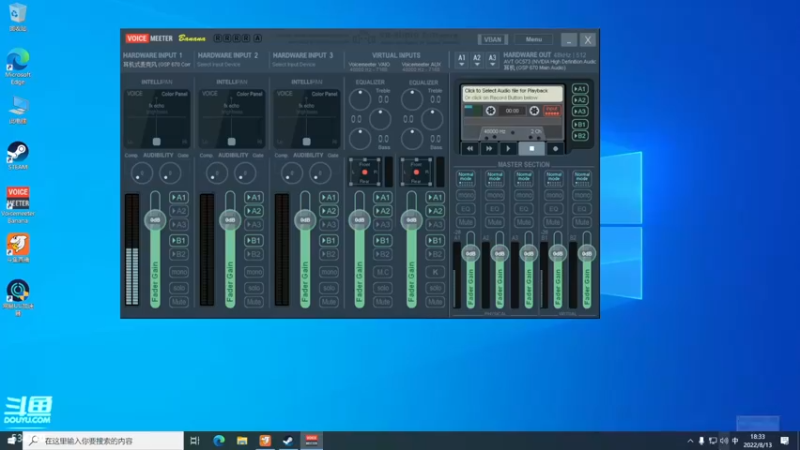This screenshot has width=800, height=450.
Task: Click Voicemeeter VAIO surround panner
Action: (x=364, y=172)
